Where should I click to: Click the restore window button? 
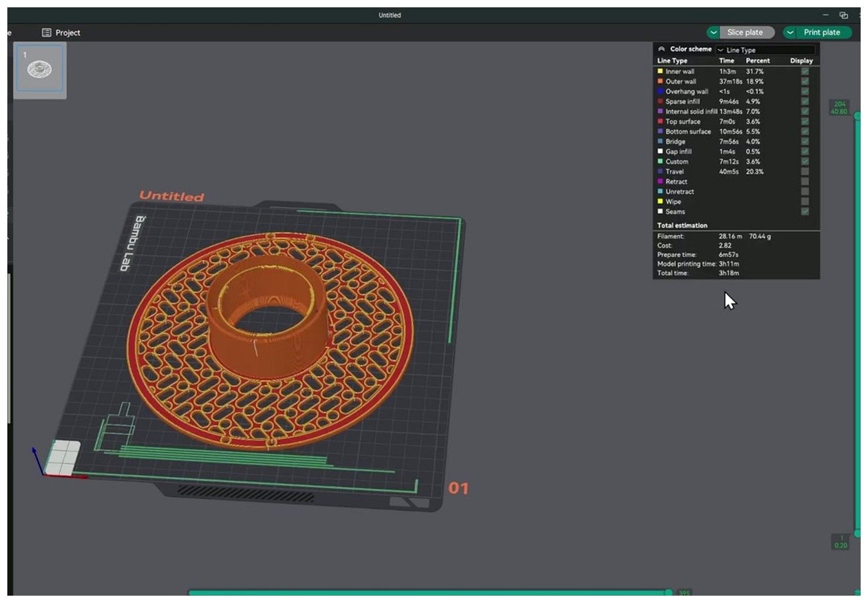844,15
